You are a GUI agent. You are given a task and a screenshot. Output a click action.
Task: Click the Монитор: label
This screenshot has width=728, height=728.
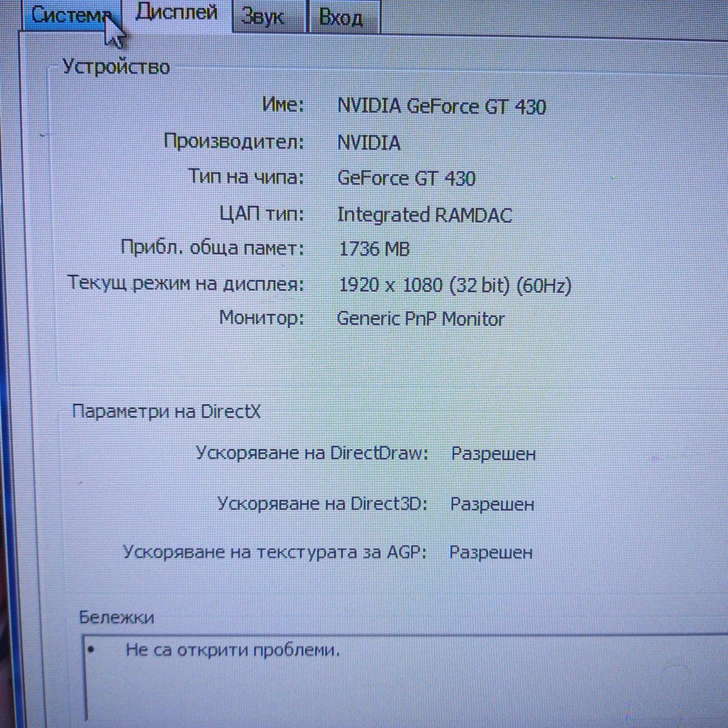coord(261,318)
